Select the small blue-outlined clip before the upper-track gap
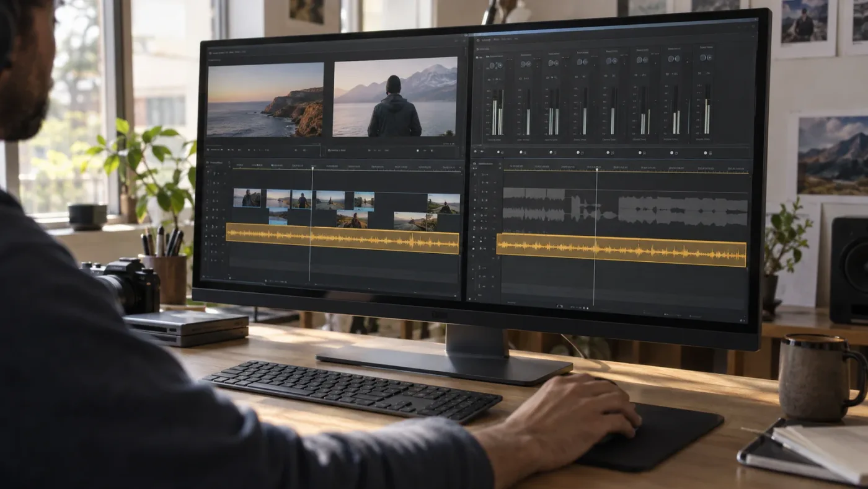This screenshot has width=868, height=489. coord(364,201)
